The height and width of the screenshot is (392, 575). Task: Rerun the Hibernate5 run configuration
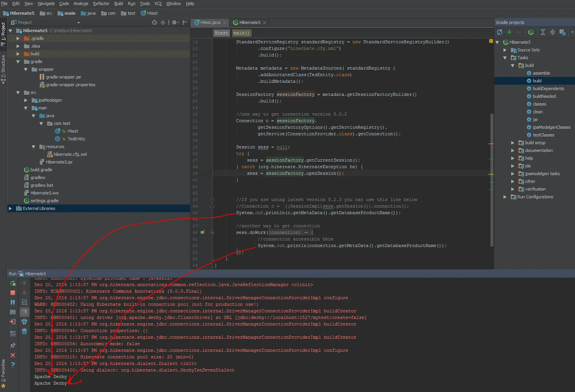click(13, 283)
